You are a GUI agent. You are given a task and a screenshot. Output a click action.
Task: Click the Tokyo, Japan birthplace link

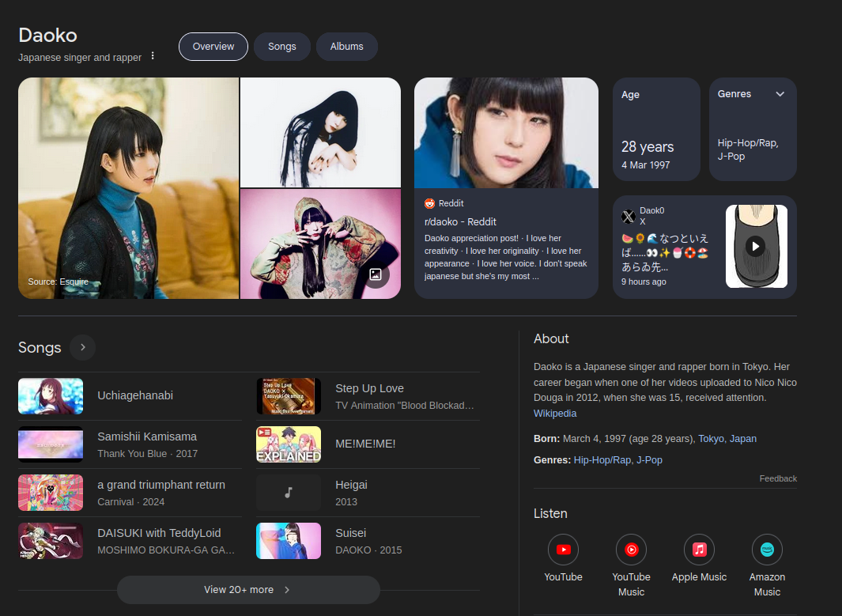point(727,439)
